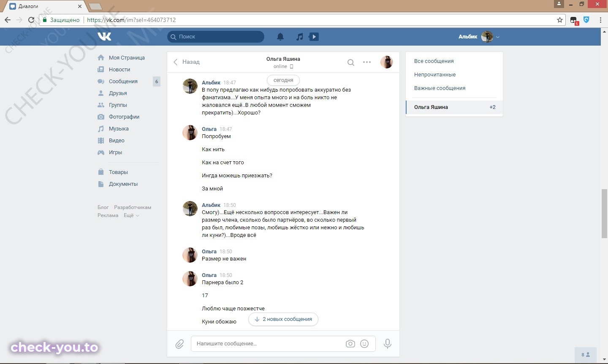Image resolution: width=608 pixels, height=364 pixels.
Task: Open the Chrome three-dot menu
Action: point(600,20)
